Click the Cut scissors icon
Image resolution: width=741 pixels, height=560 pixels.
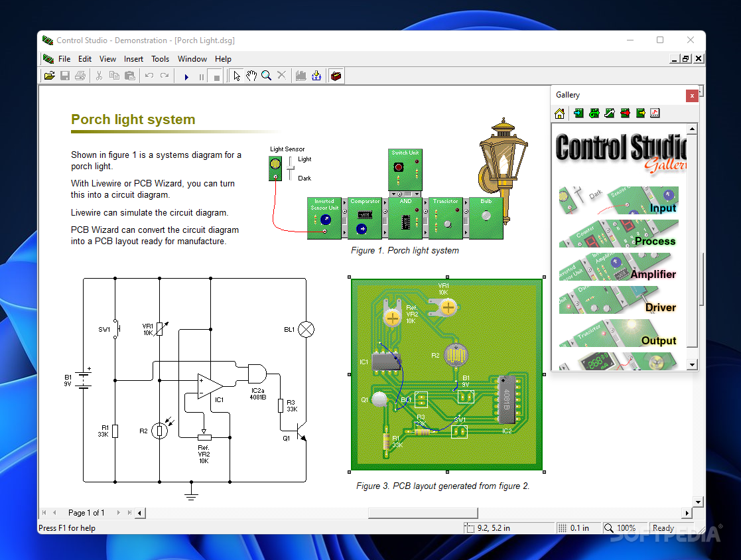pos(99,76)
